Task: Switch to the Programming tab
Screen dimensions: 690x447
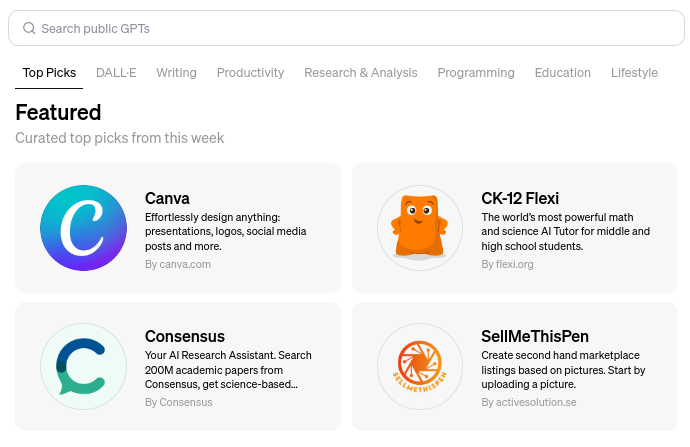Action: [476, 73]
